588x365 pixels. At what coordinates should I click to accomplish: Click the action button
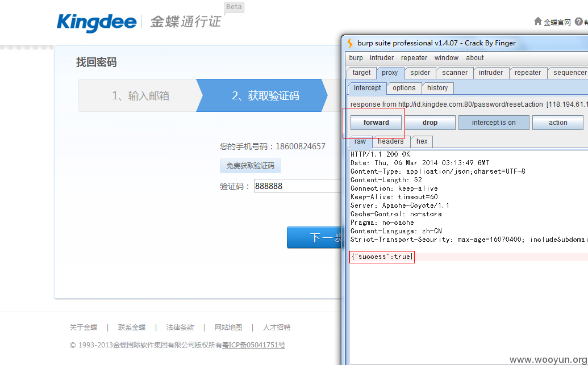point(558,123)
